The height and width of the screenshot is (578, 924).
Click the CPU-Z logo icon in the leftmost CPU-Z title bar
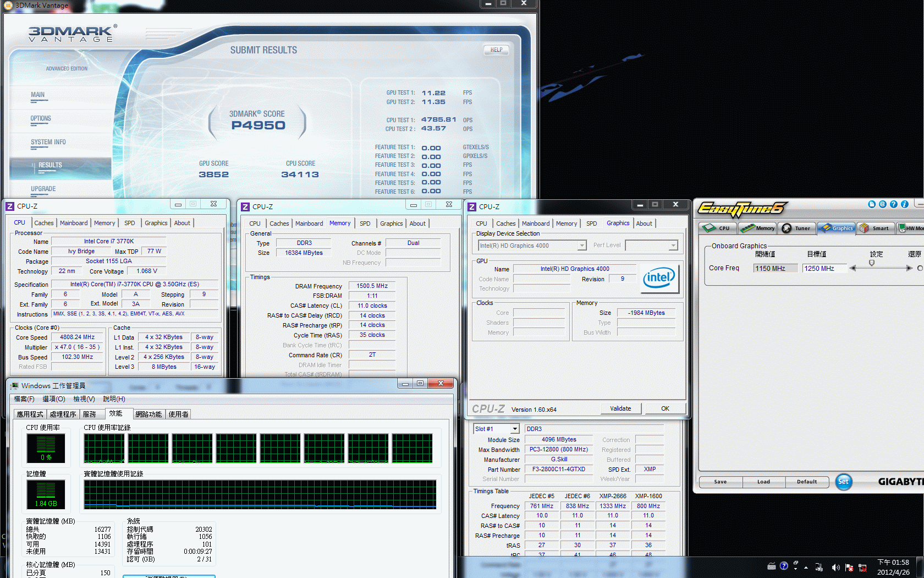tap(9, 206)
